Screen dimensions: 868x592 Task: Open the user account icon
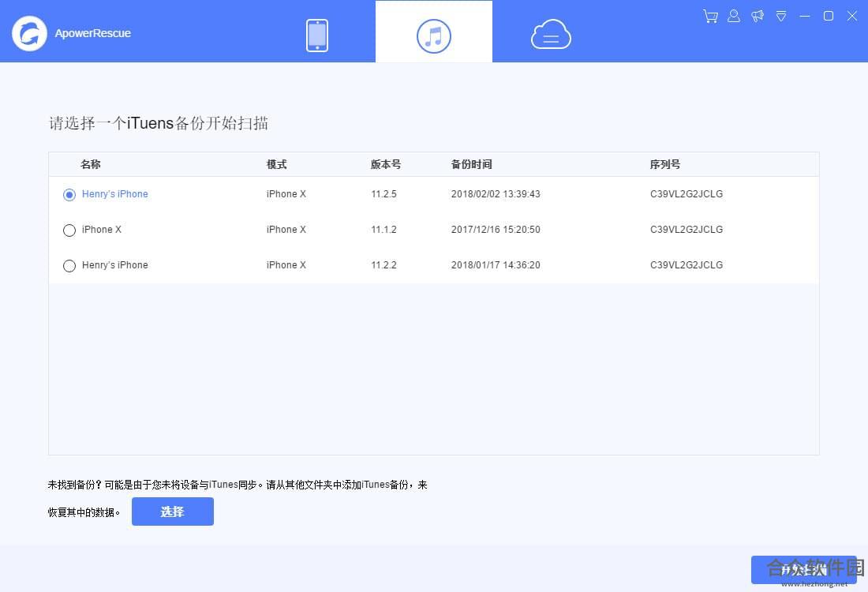(734, 16)
